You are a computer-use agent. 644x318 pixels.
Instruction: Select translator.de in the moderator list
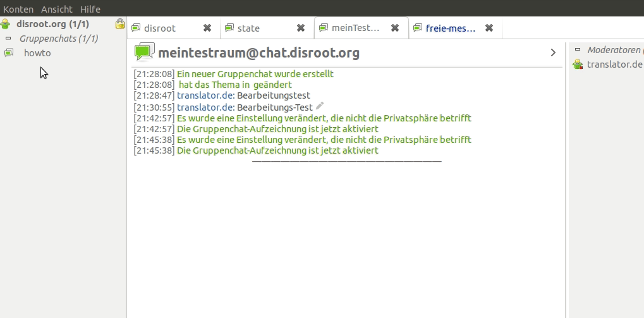click(614, 64)
